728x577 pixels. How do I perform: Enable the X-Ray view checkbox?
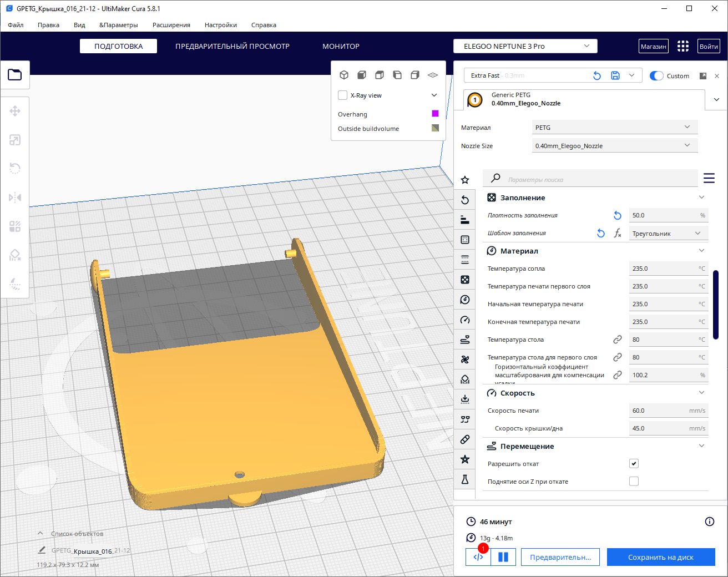(343, 95)
